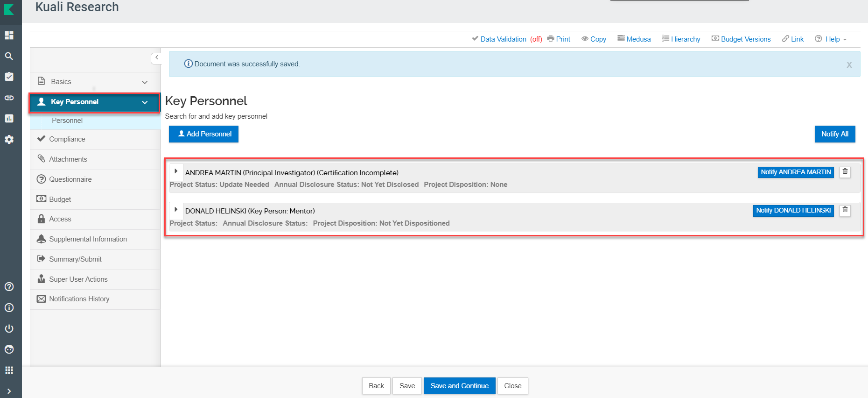Open Super User Actions
The height and width of the screenshot is (398, 868).
point(95,279)
